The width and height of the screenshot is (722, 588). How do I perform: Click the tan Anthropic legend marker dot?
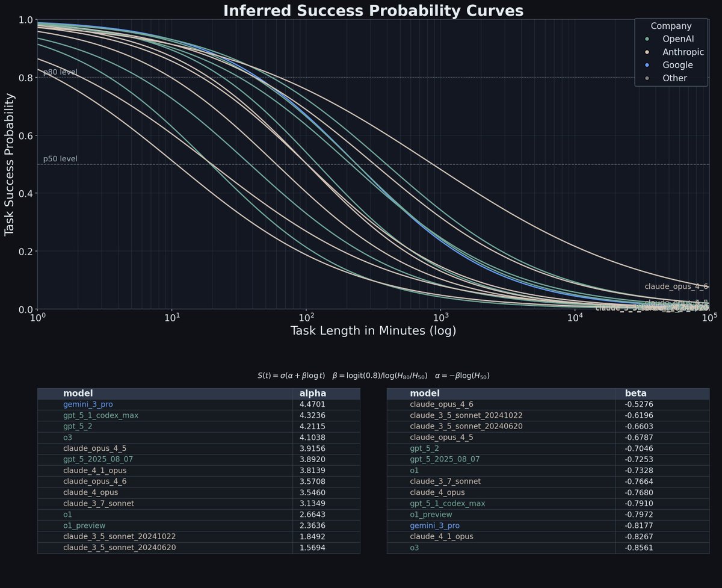click(x=647, y=52)
